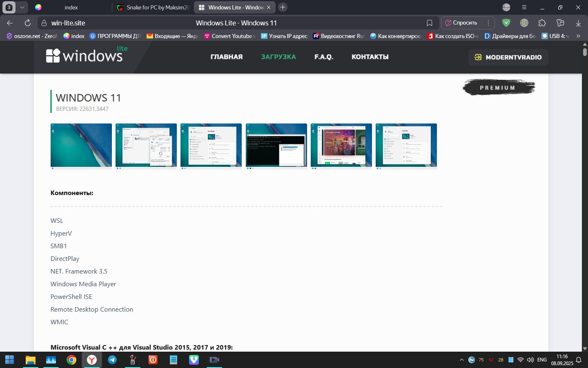This screenshot has width=588, height=368.
Task: Switch to the Snake for PC tab
Action: coord(153,7)
